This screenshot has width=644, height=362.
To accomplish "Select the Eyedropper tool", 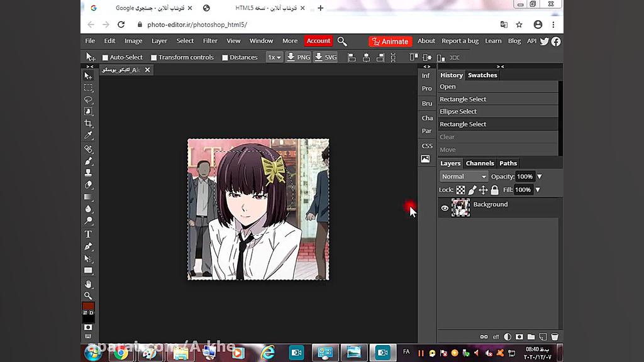I will (x=88, y=136).
